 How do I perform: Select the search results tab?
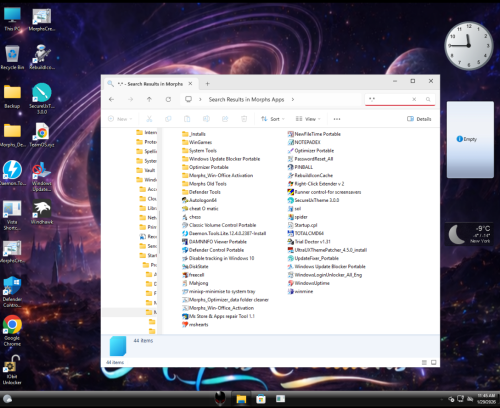click(151, 84)
